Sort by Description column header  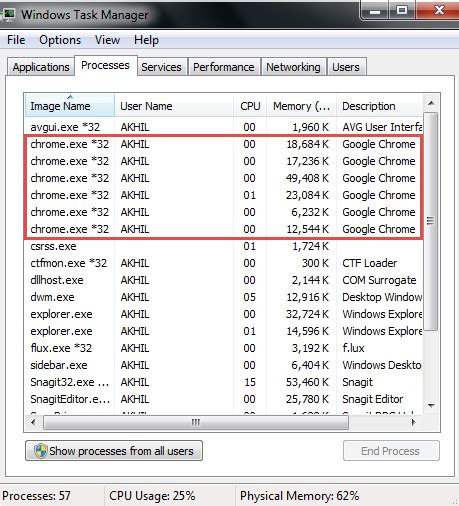click(x=380, y=106)
